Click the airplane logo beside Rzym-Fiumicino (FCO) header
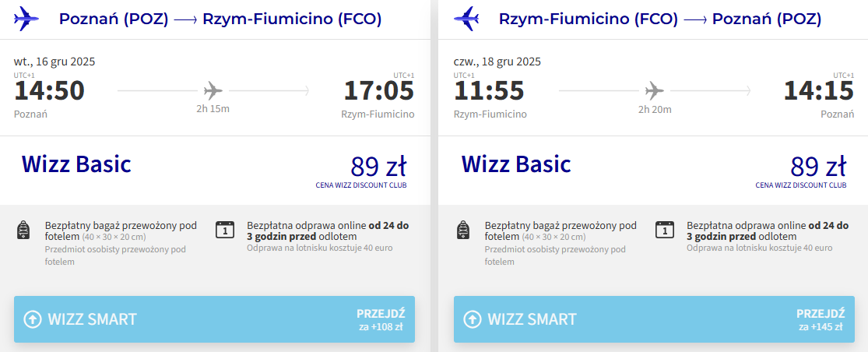The height and width of the screenshot is (352, 868). coord(467,18)
